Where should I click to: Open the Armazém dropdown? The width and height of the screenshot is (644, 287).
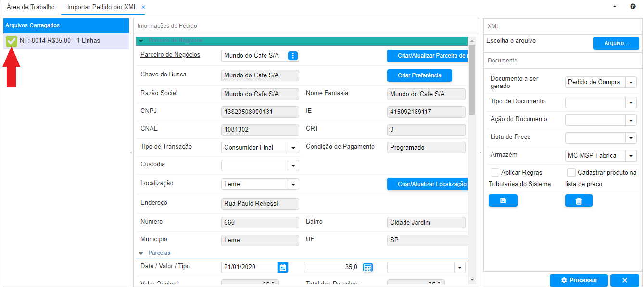631,156
